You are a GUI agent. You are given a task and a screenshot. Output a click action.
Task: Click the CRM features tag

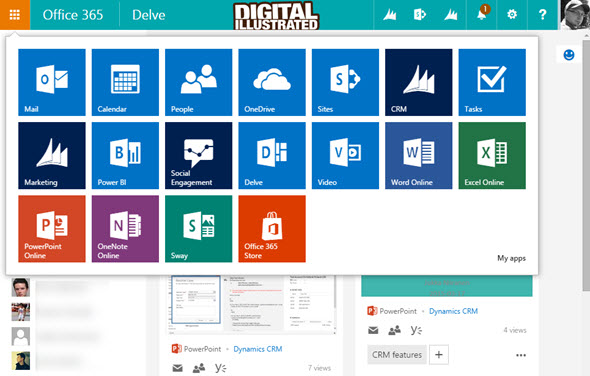click(397, 355)
